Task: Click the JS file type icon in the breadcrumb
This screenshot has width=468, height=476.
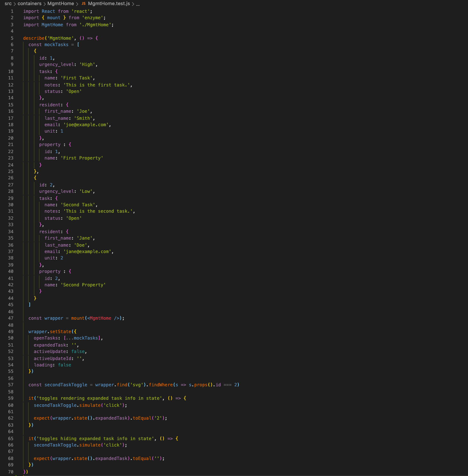Action: pos(83,4)
